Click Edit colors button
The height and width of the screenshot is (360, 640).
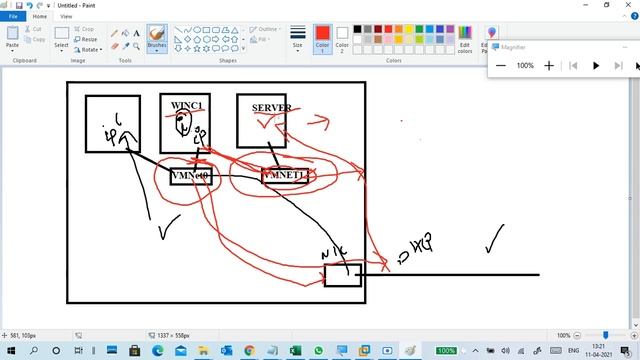point(465,39)
